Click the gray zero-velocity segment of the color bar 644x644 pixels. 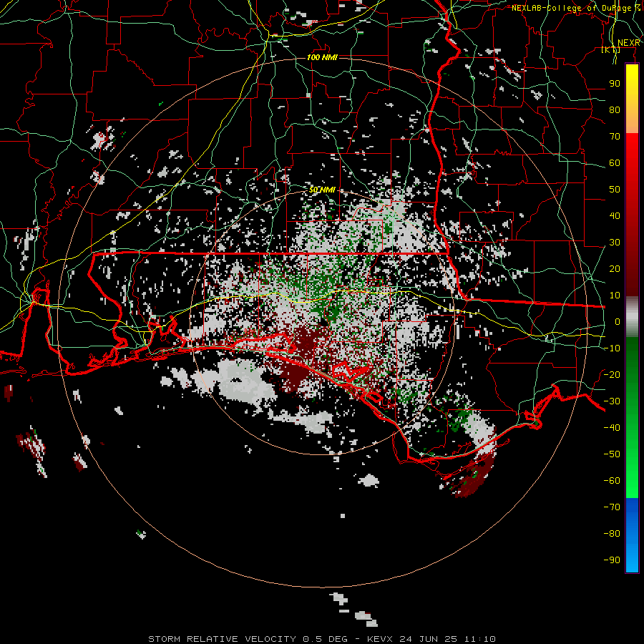pos(632,317)
